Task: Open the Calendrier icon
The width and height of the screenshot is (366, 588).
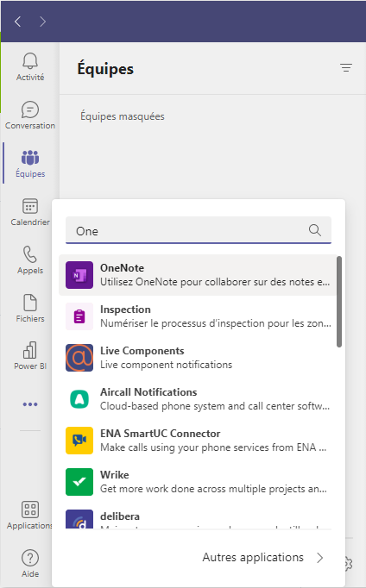Action: pos(30,206)
